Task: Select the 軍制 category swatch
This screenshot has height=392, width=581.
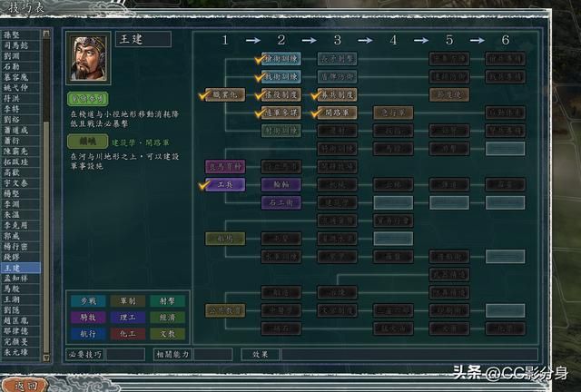Action: pyautogui.click(x=128, y=301)
